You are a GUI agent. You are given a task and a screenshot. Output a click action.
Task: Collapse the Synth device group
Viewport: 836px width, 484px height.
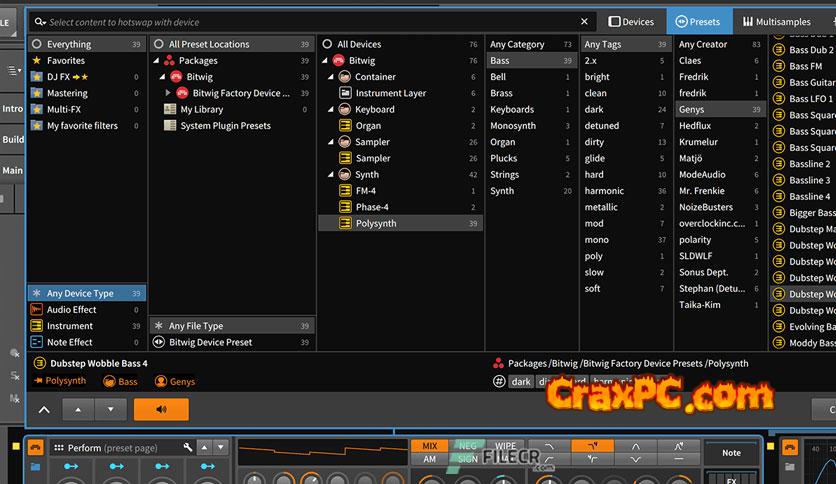(329, 175)
